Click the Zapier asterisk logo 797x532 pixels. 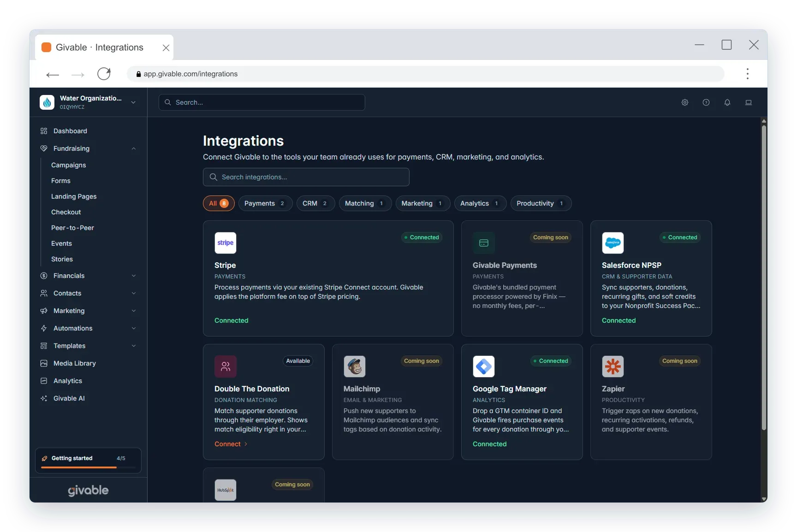[613, 366]
